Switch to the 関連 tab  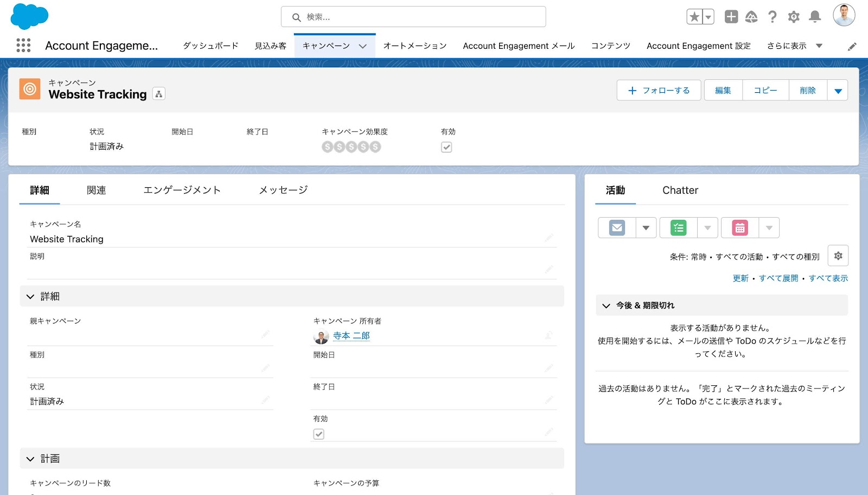97,191
